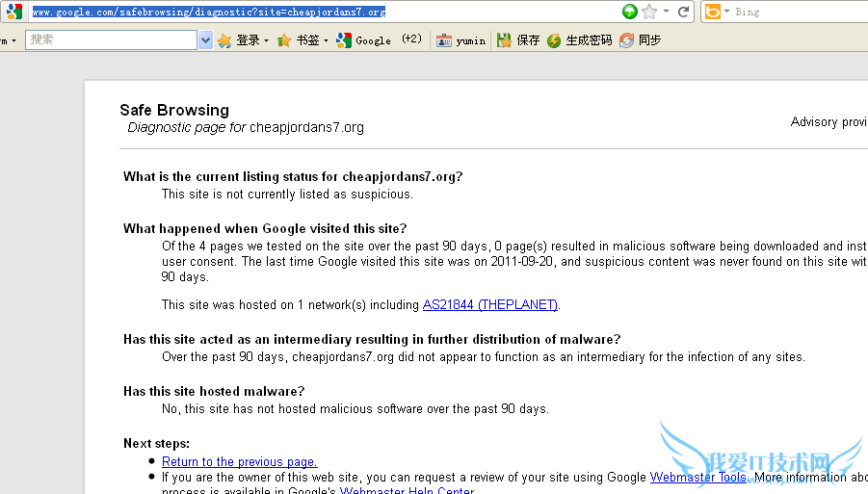Click the yumin identity card icon
Image resolution: width=868 pixels, height=494 pixels.
(444, 40)
